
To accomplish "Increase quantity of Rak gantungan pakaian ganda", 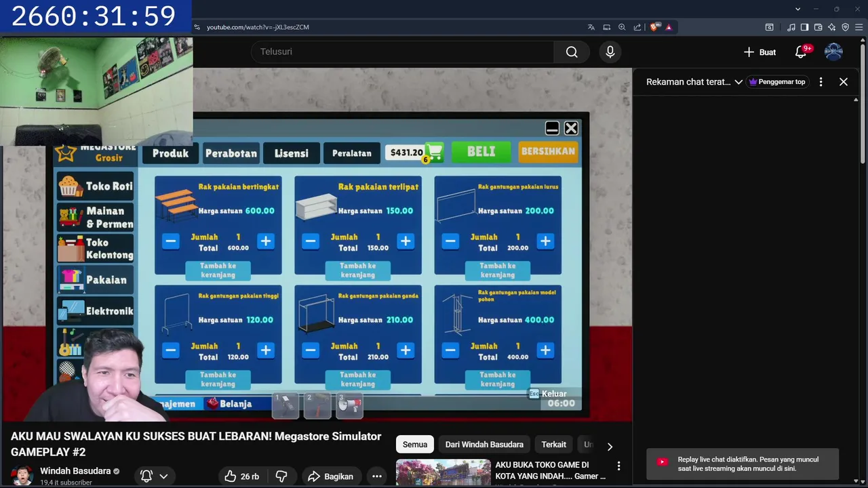I will 406,350.
